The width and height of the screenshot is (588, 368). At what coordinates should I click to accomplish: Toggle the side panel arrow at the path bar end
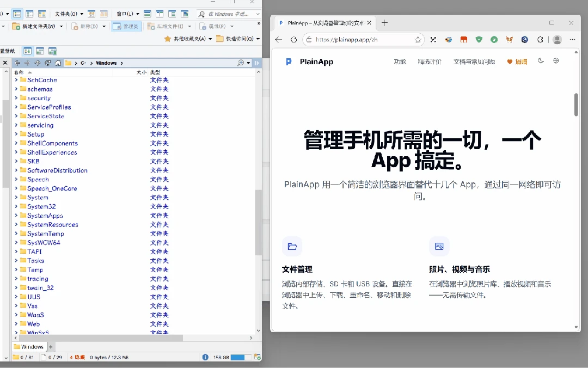(x=257, y=63)
